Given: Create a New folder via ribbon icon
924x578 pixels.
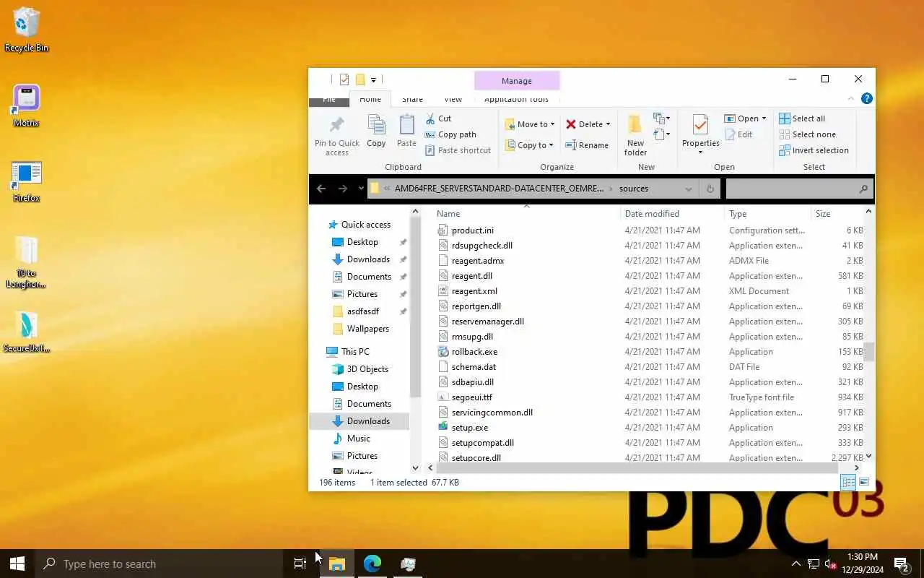Looking at the screenshot, I should [635, 135].
